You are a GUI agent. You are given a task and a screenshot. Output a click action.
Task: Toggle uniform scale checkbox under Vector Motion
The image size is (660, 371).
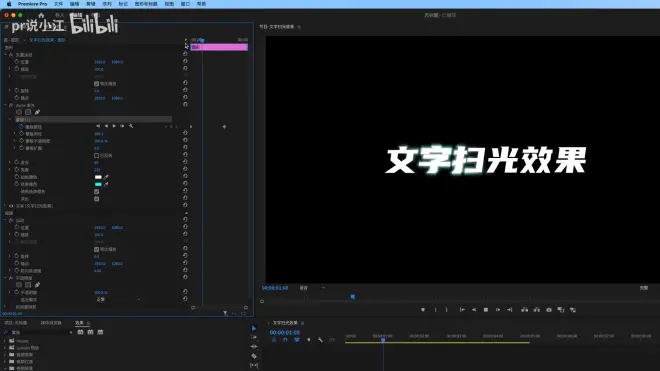tap(96, 84)
